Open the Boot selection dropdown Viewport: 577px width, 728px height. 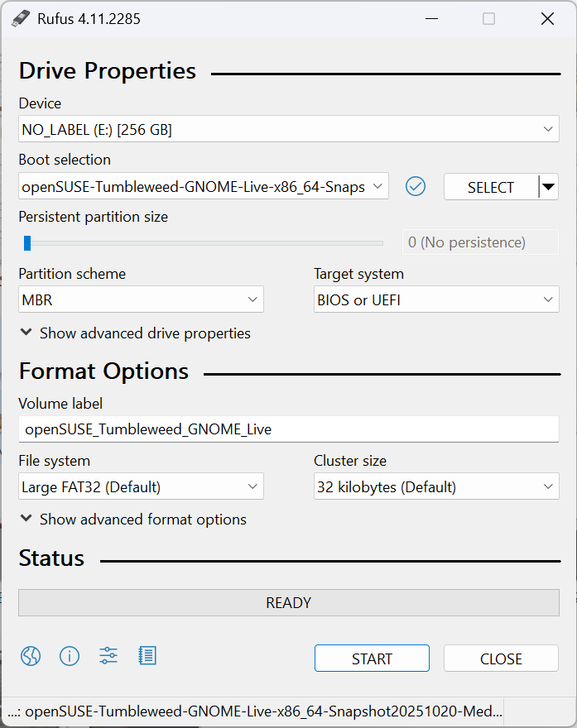(x=203, y=187)
